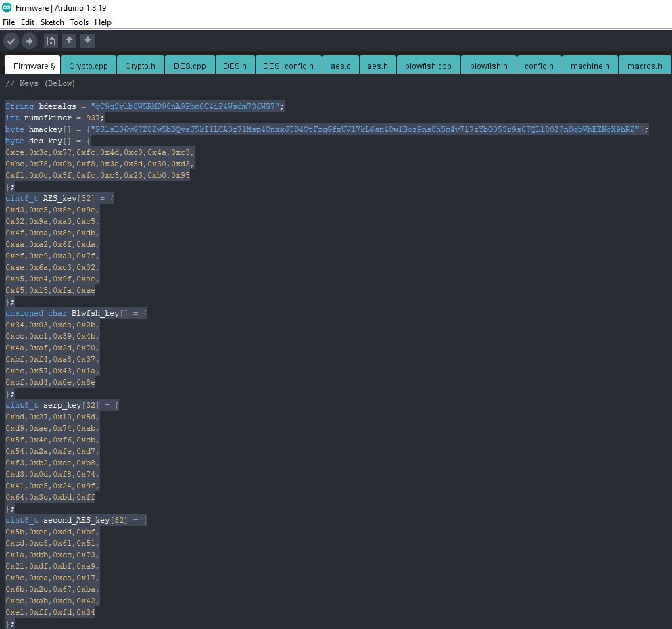Viewport: 672px width, 629px height.
Task: Switch to the aes.h tab
Action: (377, 65)
